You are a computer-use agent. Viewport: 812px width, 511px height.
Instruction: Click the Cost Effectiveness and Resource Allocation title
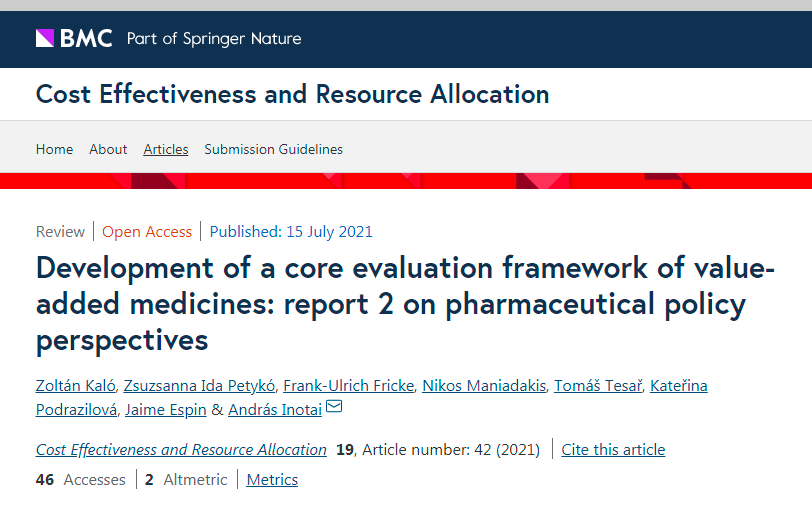coord(292,95)
